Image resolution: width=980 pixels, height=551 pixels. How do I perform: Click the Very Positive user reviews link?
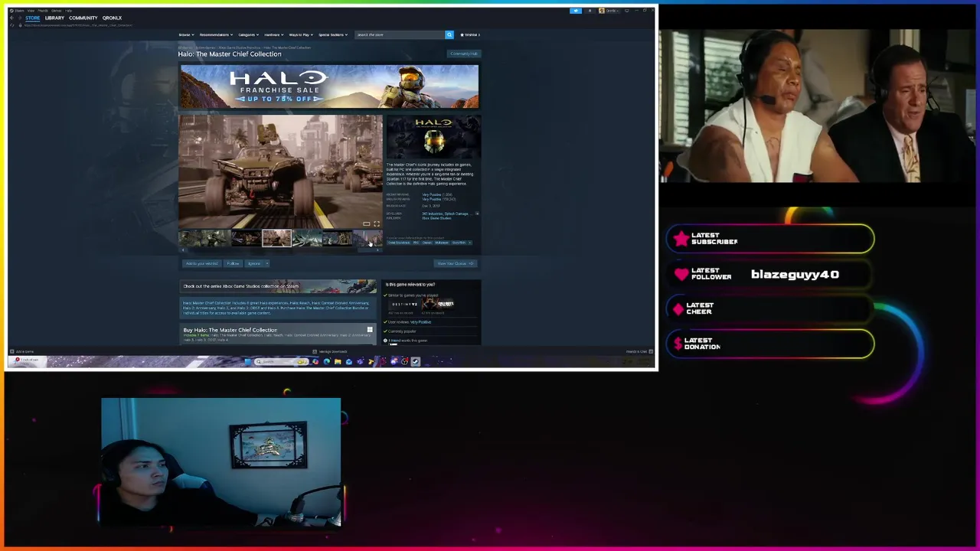(x=420, y=322)
